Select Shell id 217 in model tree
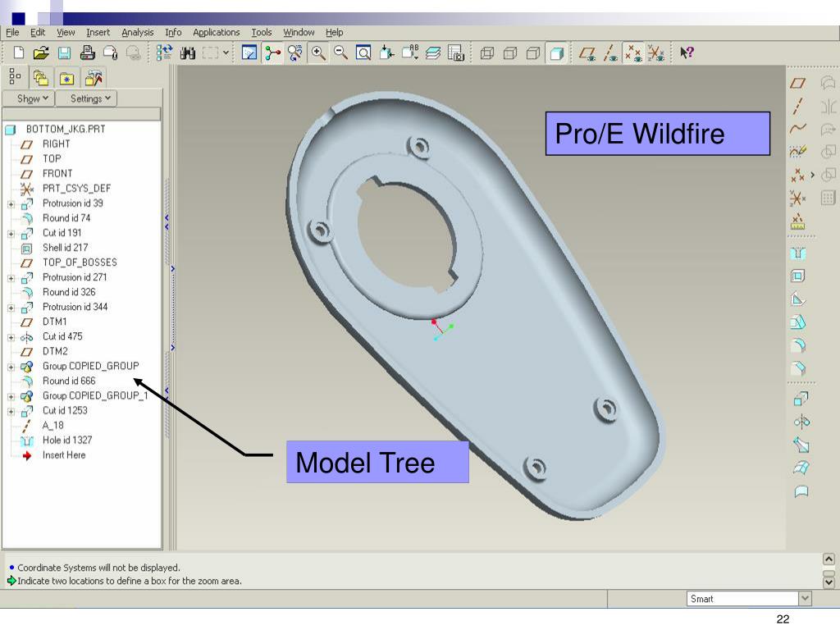 point(66,248)
